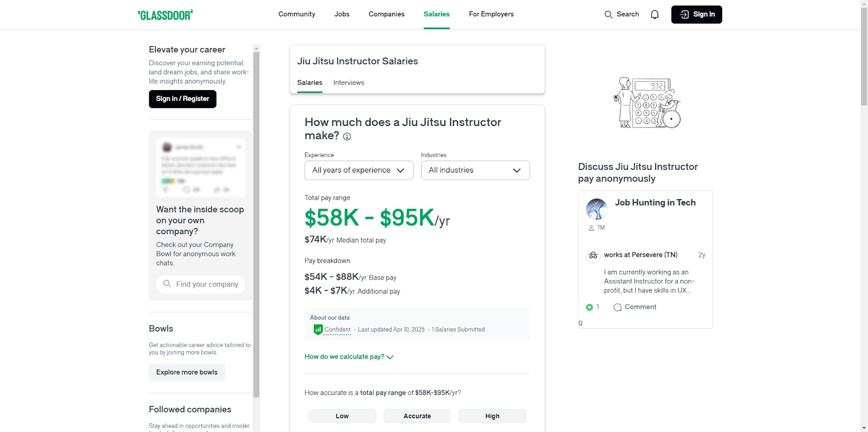Click the Find your company field
This screenshot has width=868, height=432.
click(x=201, y=284)
